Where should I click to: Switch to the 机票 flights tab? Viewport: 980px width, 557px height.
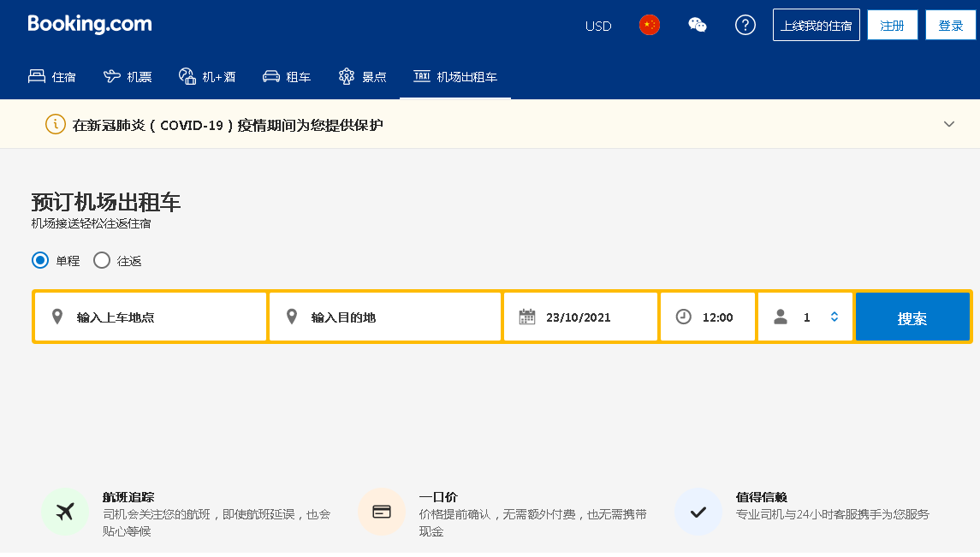(128, 77)
